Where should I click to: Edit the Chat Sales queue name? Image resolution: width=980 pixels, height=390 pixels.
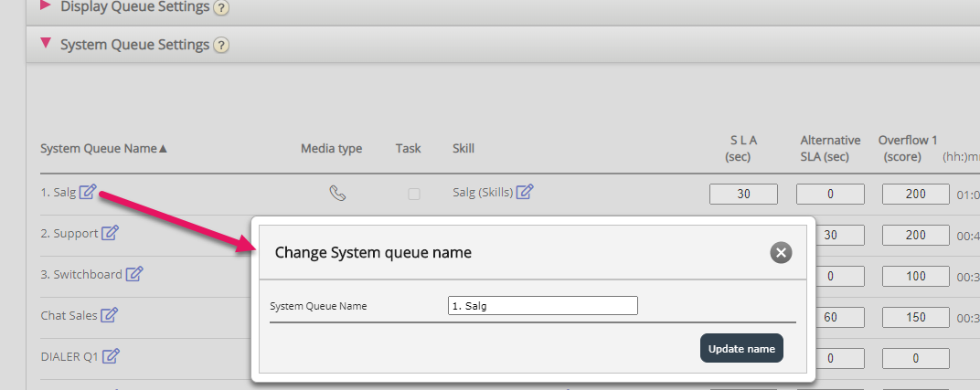click(109, 315)
